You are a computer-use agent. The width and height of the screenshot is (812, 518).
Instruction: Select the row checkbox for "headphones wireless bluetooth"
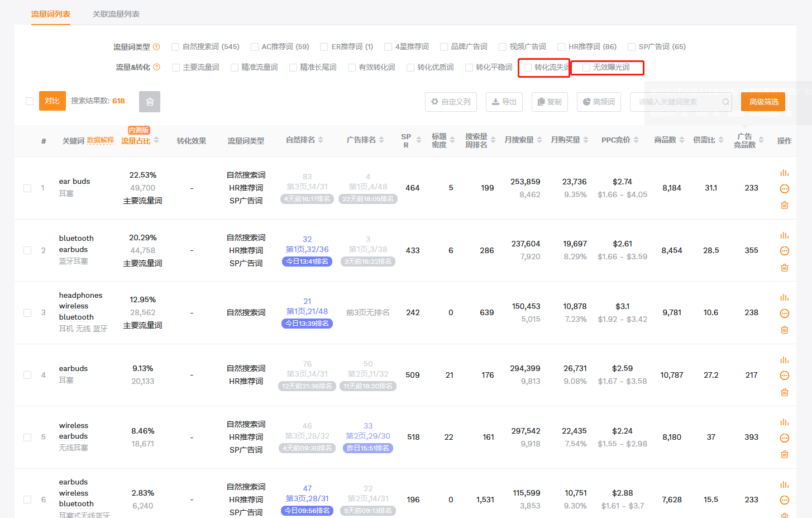click(27, 313)
